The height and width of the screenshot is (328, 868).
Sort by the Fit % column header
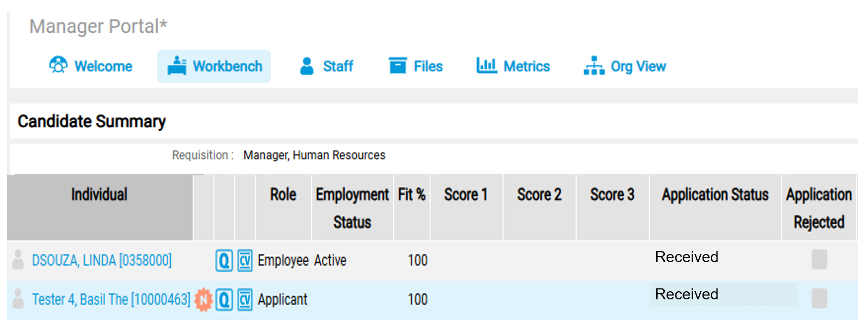(412, 195)
